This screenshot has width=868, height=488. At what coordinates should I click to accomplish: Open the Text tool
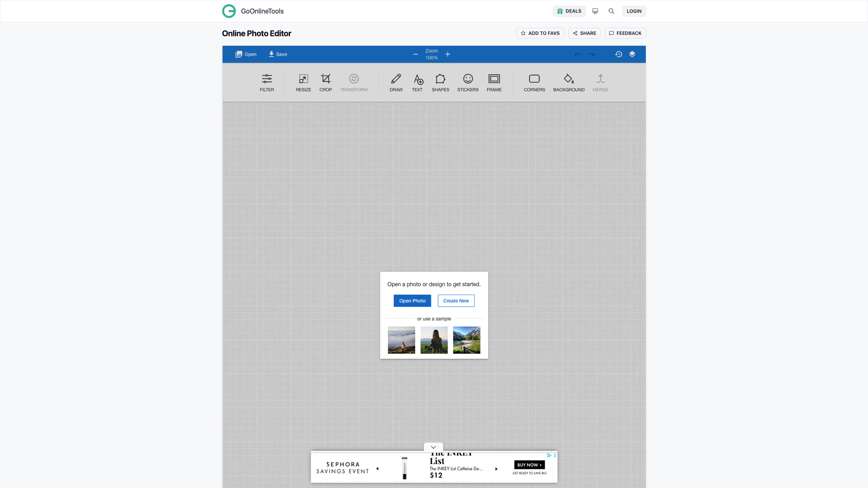pos(417,82)
